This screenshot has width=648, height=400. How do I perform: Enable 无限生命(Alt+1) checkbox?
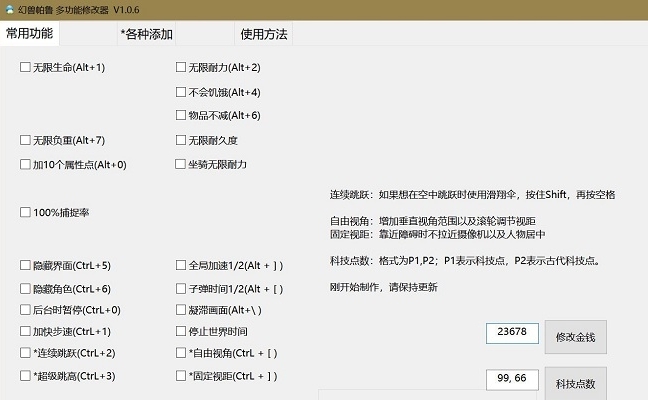(25, 67)
